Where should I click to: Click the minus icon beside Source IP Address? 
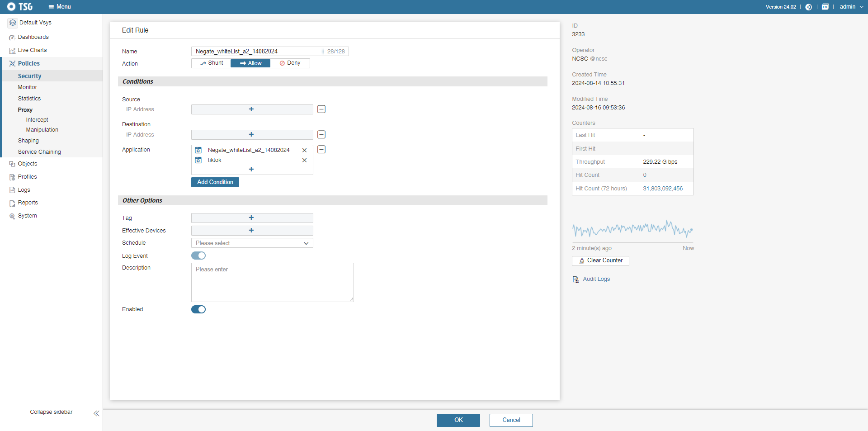pyautogui.click(x=321, y=109)
